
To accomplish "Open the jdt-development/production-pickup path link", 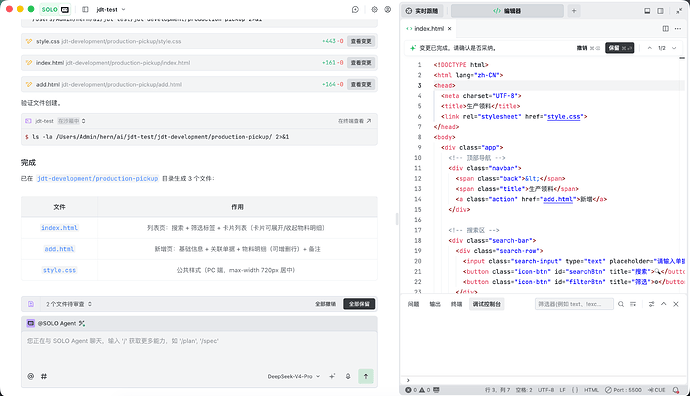I will (97, 179).
